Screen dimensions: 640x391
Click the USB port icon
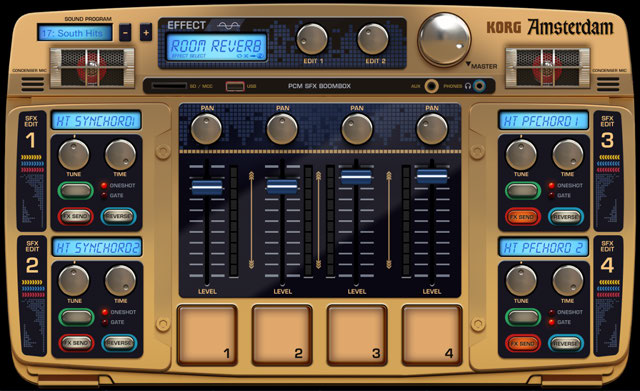pyautogui.click(x=235, y=86)
